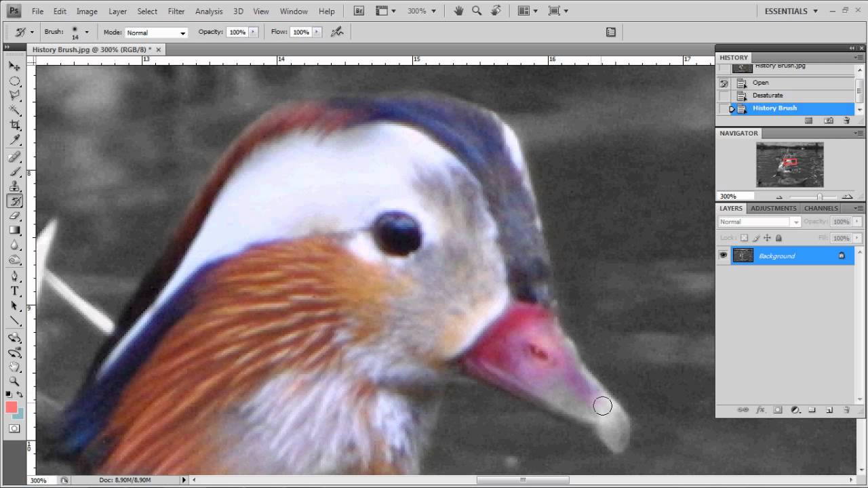Select the Pen tool
The height and width of the screenshot is (488, 868).
14,277
